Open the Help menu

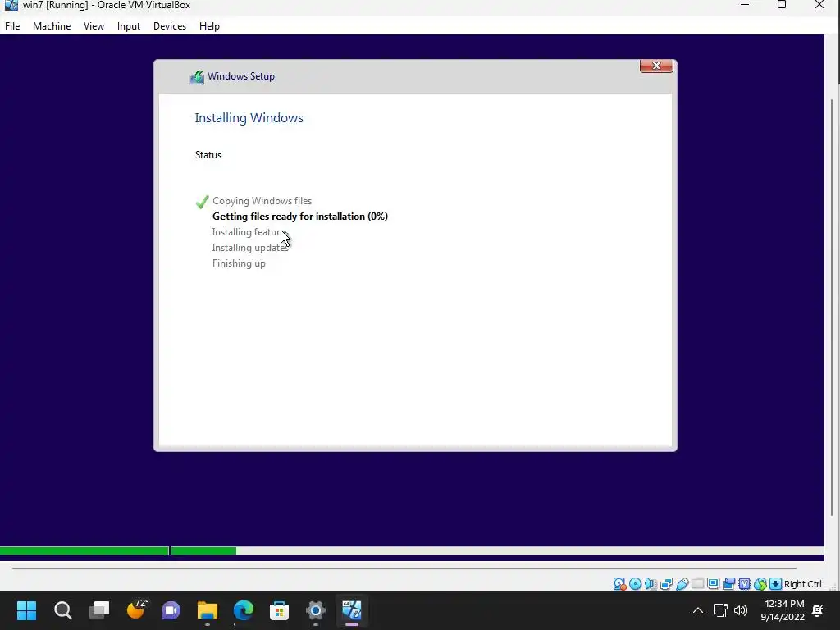click(x=209, y=26)
